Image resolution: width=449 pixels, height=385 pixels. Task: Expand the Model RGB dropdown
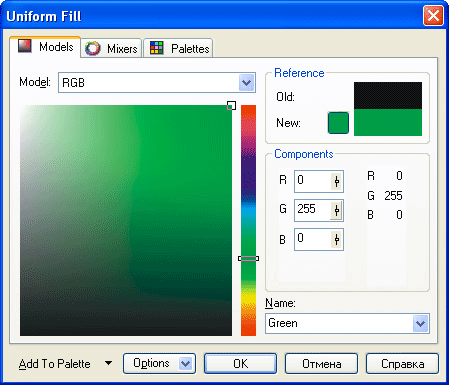click(x=246, y=83)
